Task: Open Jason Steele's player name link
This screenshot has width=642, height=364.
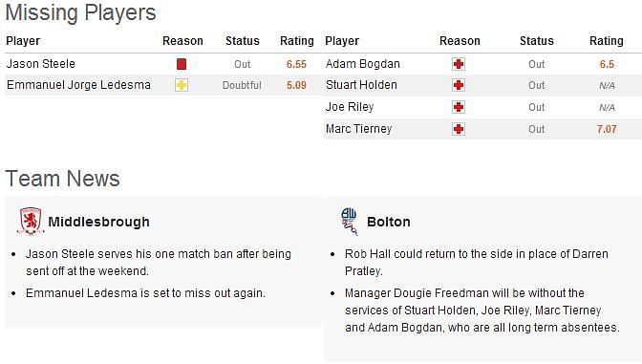Action: [x=40, y=64]
